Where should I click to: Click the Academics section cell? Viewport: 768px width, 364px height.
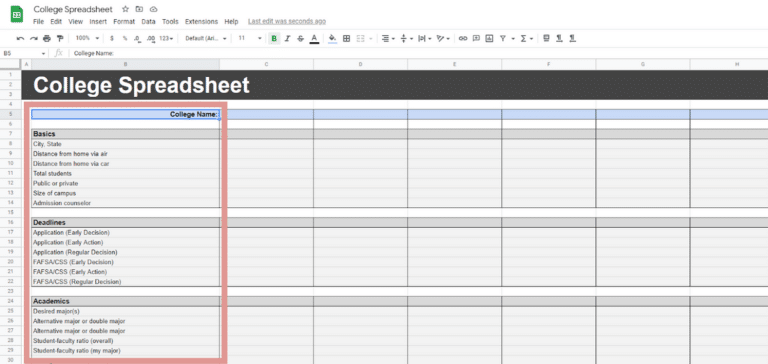(x=125, y=301)
